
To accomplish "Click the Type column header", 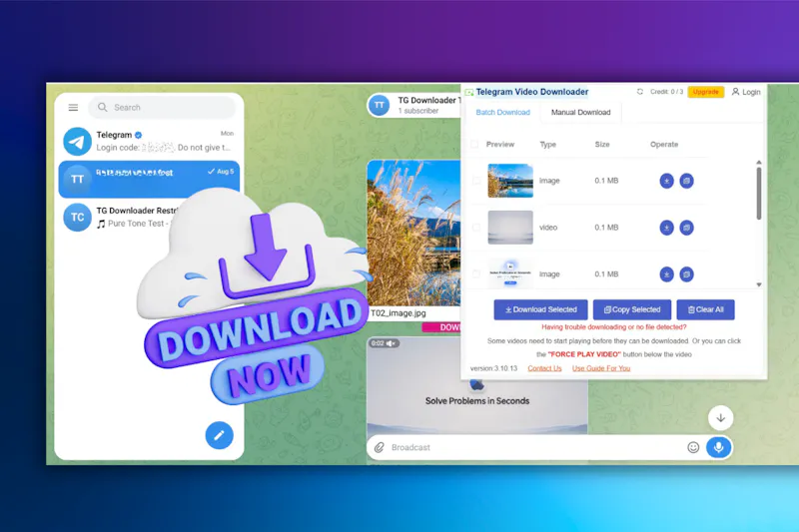I will click(x=547, y=145).
